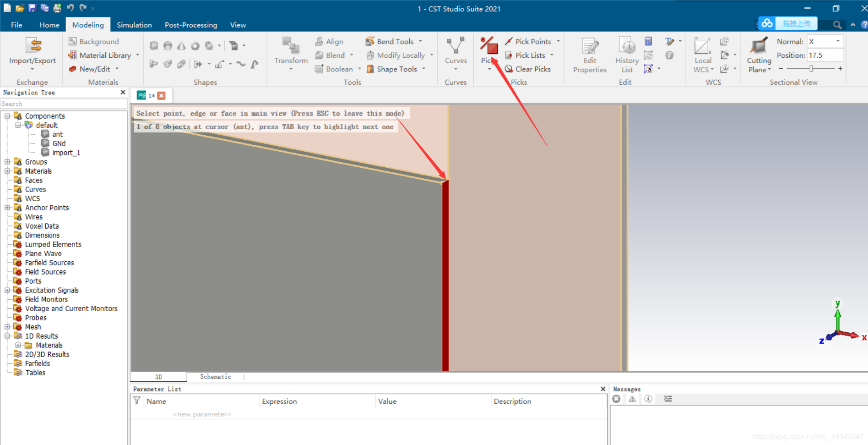Open the Pick Lists dropdown arrow

coord(552,55)
